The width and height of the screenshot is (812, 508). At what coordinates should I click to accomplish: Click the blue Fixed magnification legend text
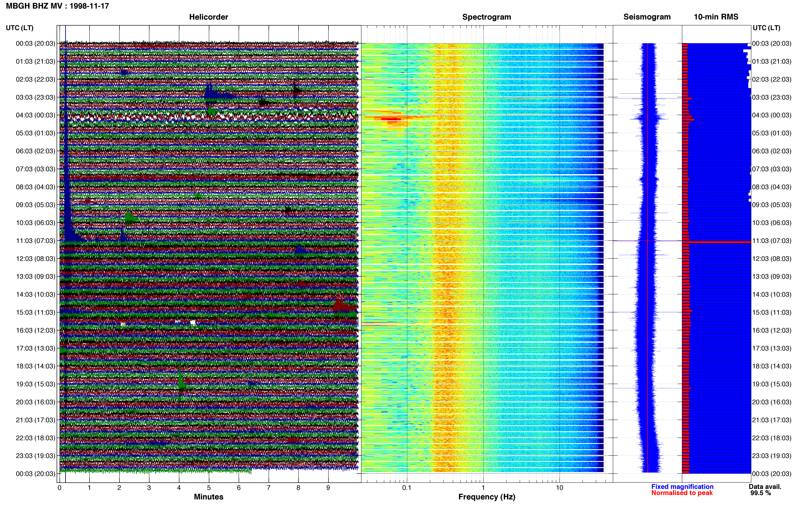(682, 486)
